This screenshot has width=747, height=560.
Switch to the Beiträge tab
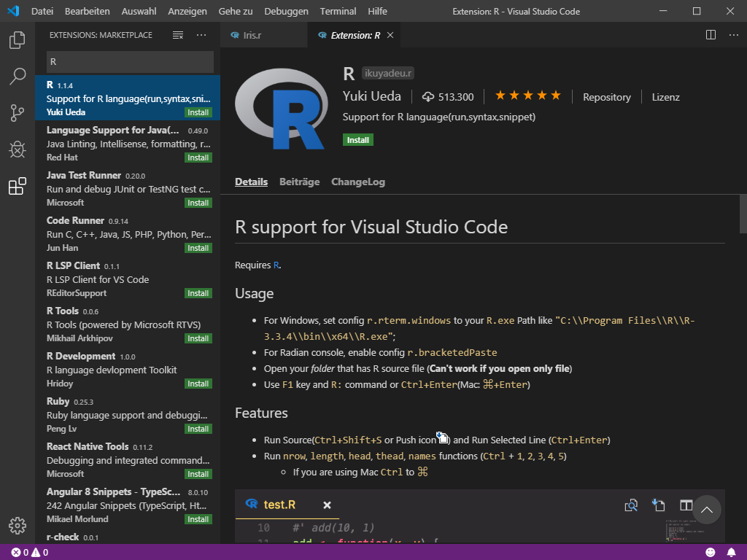pyautogui.click(x=299, y=182)
